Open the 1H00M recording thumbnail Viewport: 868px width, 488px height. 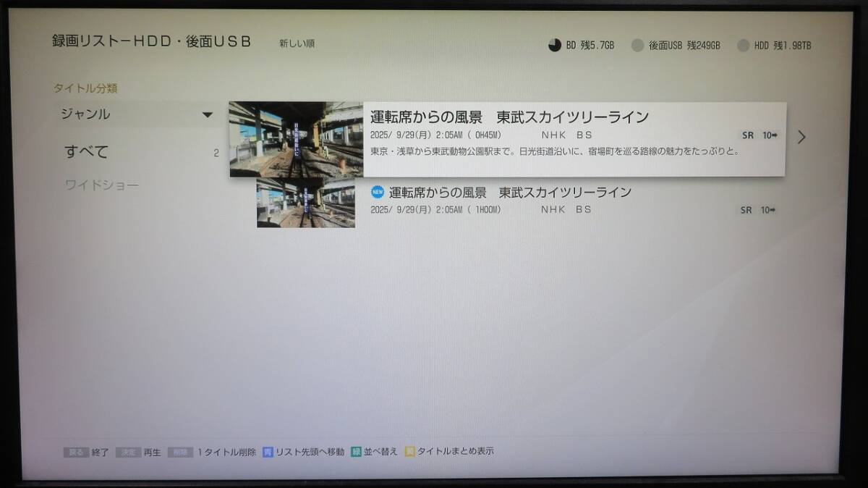click(x=306, y=203)
